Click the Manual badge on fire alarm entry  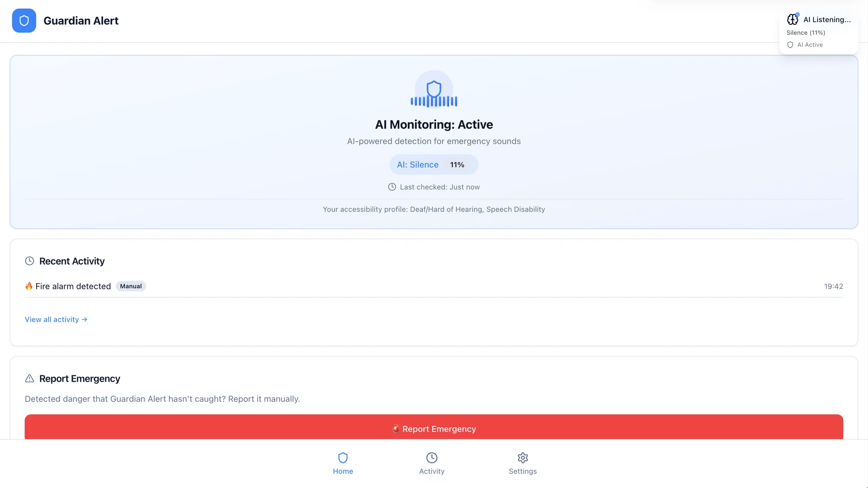(131, 286)
